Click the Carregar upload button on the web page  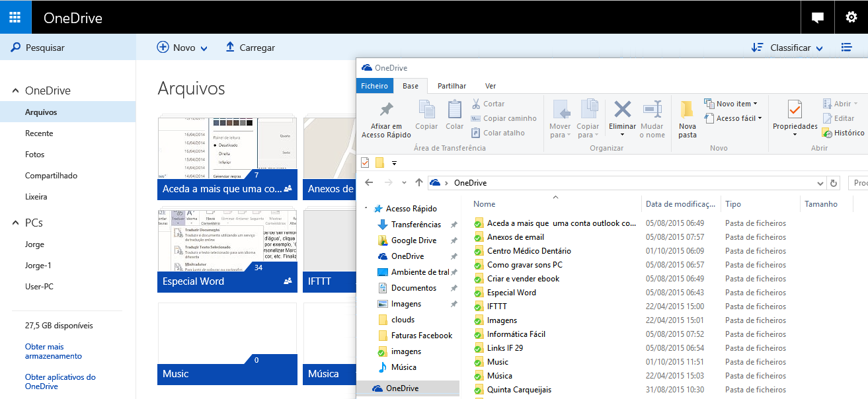click(x=250, y=48)
